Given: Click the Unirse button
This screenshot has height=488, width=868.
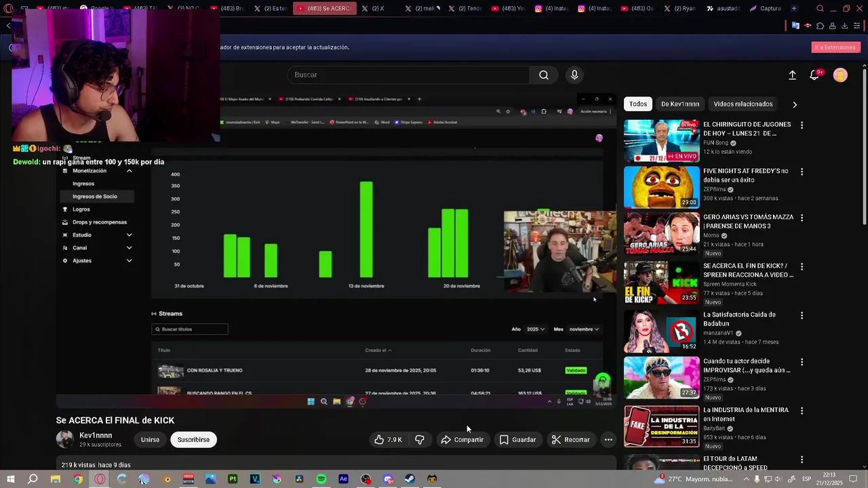Looking at the screenshot, I should [x=150, y=440].
